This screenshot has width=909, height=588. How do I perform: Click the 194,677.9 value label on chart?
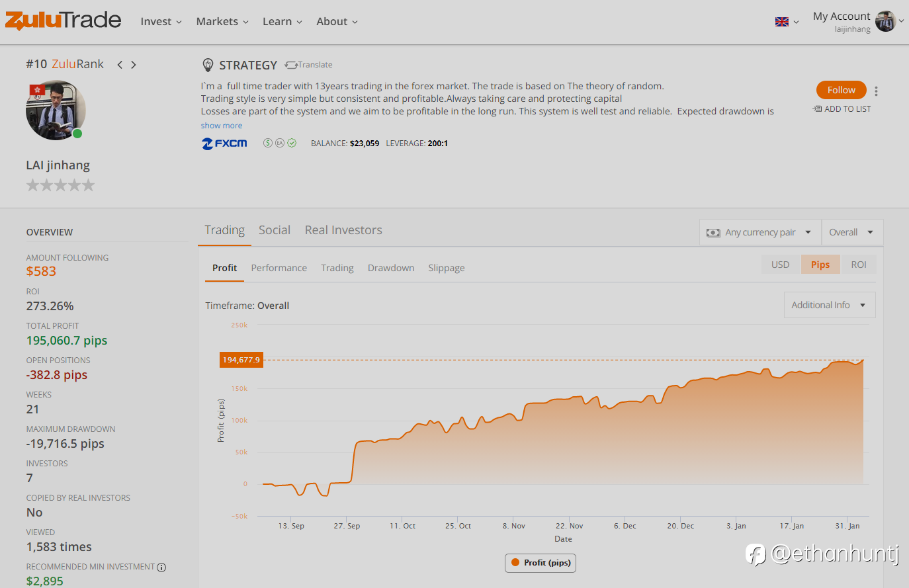coord(241,360)
